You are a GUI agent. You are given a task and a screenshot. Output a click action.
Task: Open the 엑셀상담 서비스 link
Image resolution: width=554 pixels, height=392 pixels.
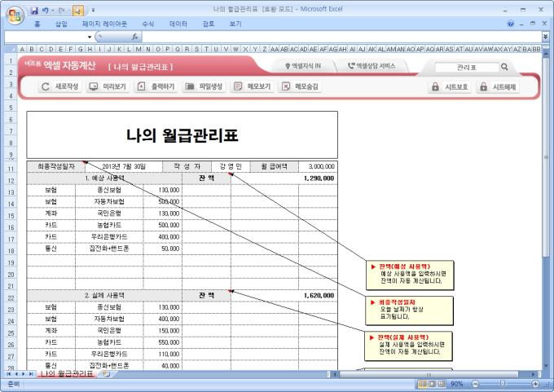point(372,66)
